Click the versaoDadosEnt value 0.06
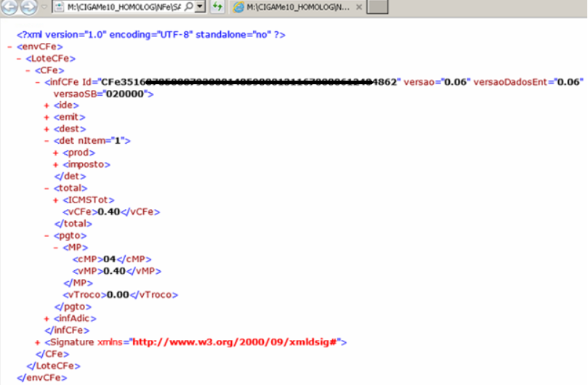Image resolution: width=588 pixels, height=385 pixels. click(x=568, y=82)
